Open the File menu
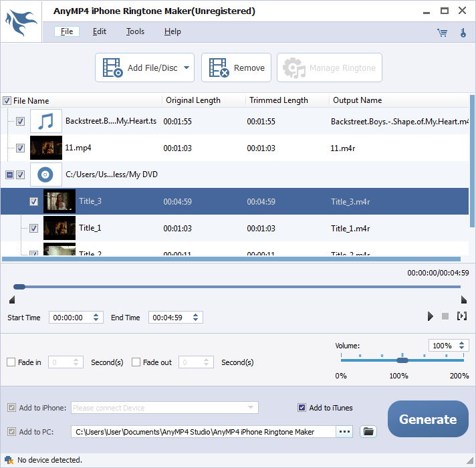Viewport: 476px width, 468px height. pos(67,31)
